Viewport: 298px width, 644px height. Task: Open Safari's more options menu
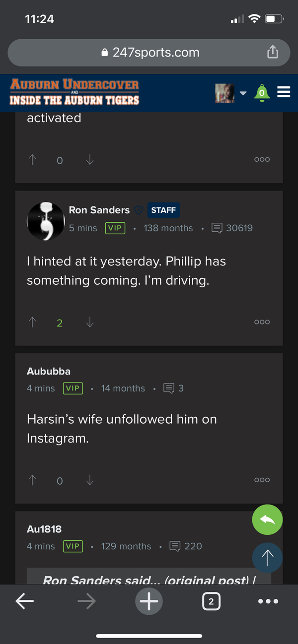point(268,601)
